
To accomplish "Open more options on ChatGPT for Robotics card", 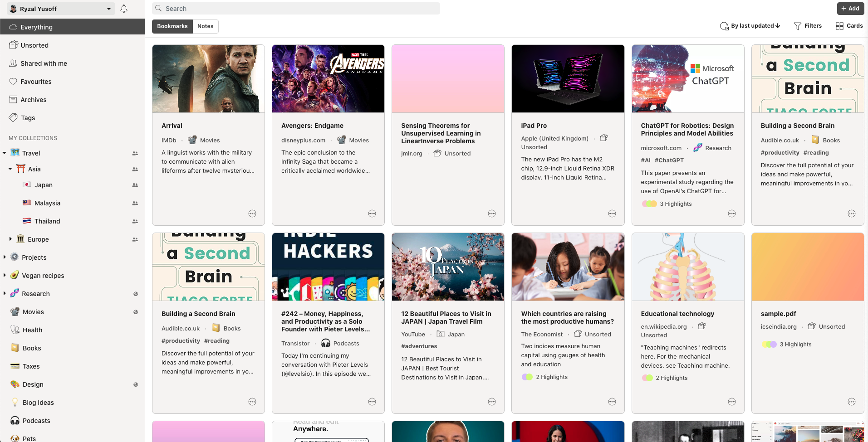I will [732, 214].
